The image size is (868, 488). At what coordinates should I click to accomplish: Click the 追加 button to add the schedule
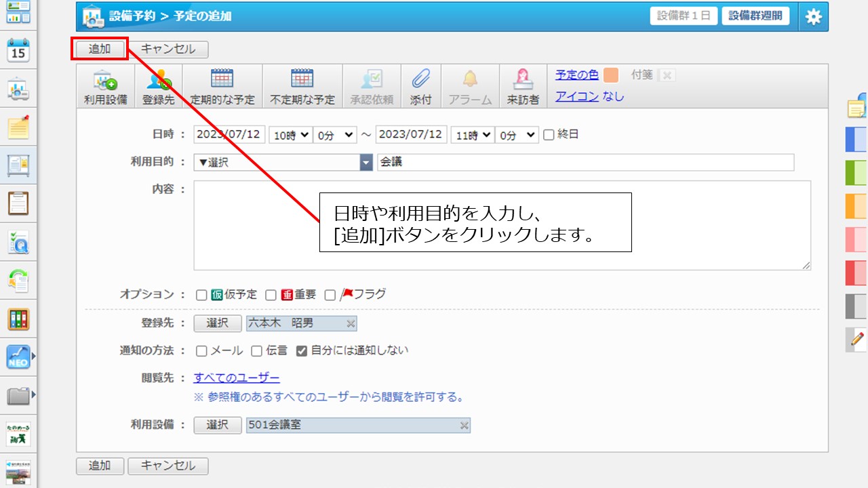tap(99, 49)
